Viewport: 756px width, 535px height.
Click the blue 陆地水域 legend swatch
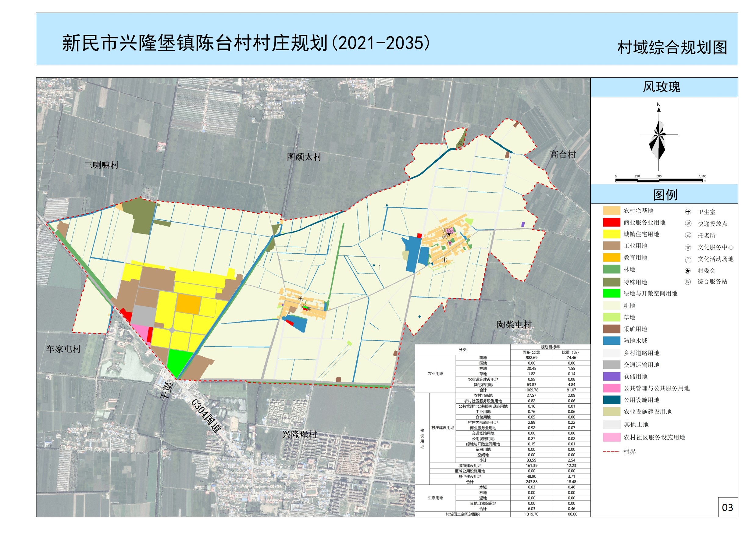[612, 341]
